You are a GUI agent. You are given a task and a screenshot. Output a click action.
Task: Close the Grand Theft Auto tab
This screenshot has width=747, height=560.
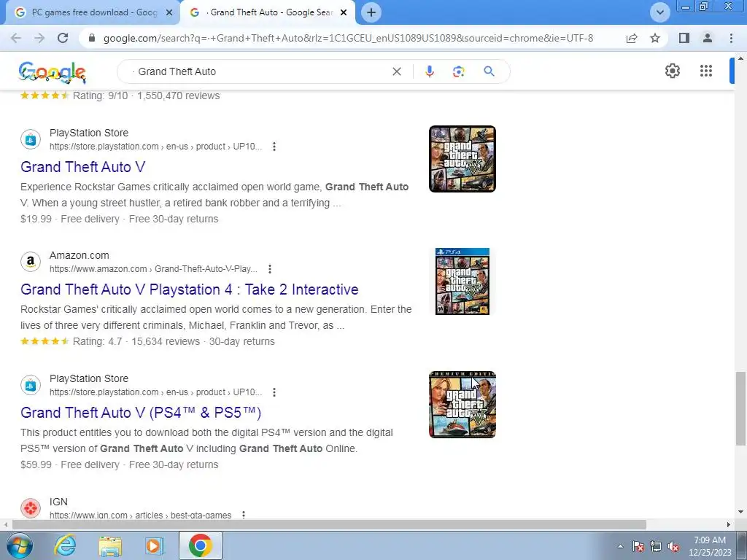point(344,12)
